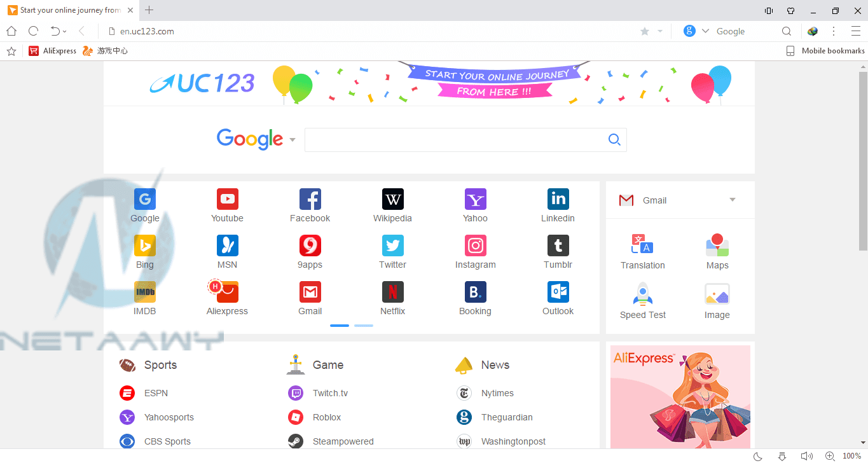Reload the current page
The image size is (868, 463).
(33, 31)
